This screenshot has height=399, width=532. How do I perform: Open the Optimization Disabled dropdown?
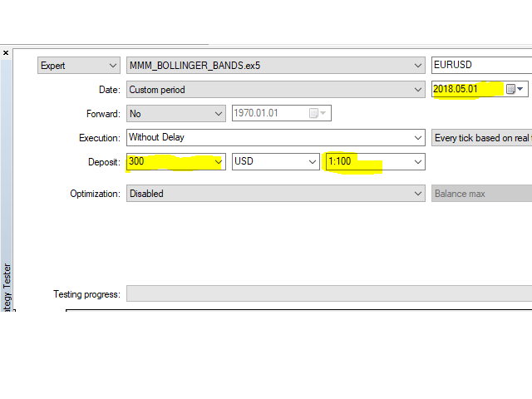point(276,194)
